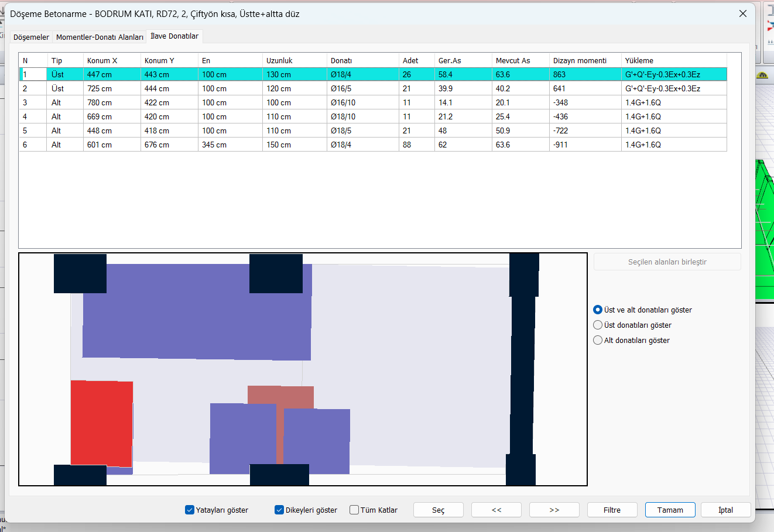Screen dimensions: 774x532
Task: Confirm with the 'Tamam' button
Action: [x=670, y=510]
